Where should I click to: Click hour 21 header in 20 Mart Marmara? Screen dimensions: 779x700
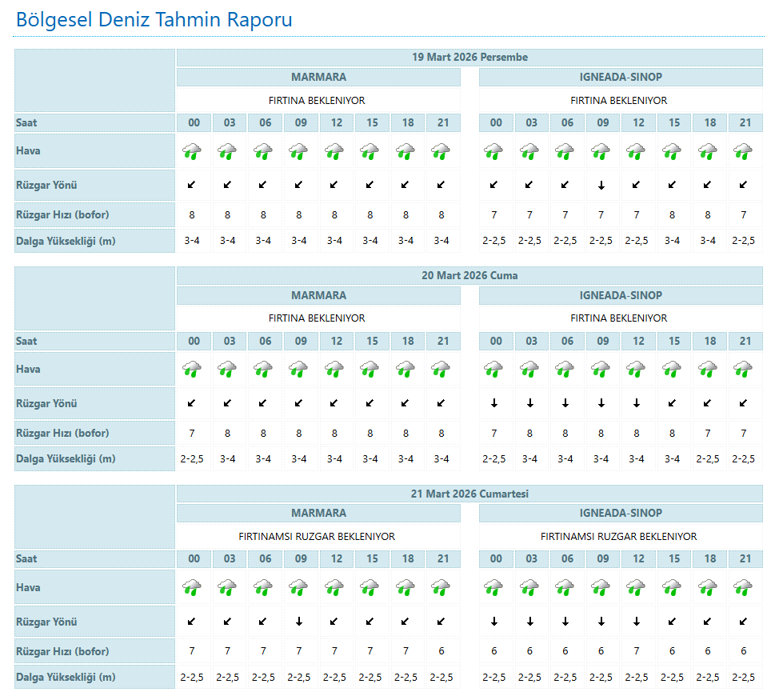coord(443,342)
